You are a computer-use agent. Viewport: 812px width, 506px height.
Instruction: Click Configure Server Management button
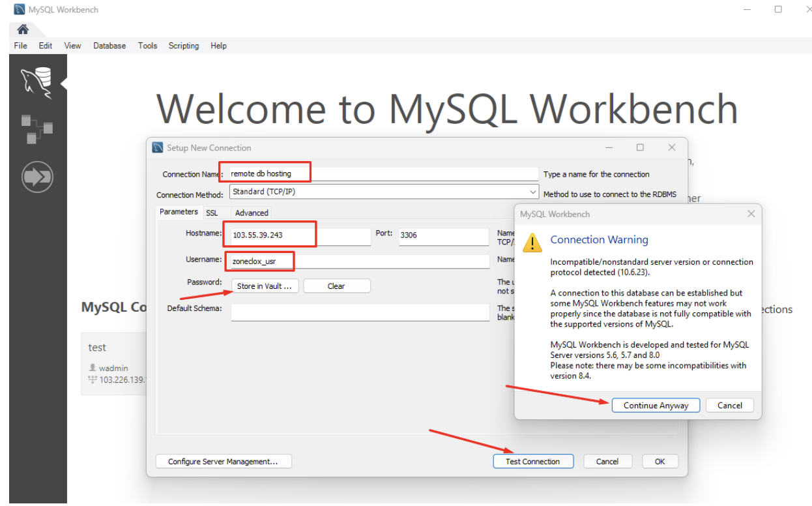(224, 461)
